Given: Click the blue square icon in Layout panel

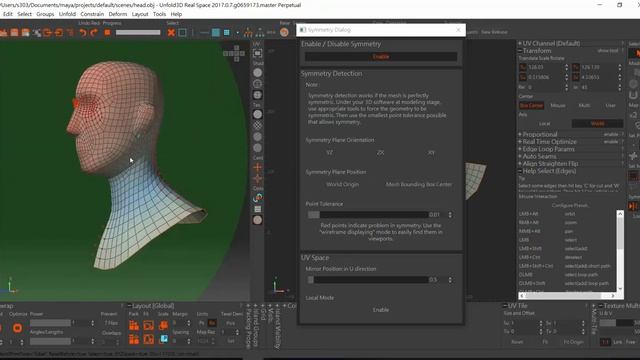Looking at the screenshot, I should tap(163, 339).
